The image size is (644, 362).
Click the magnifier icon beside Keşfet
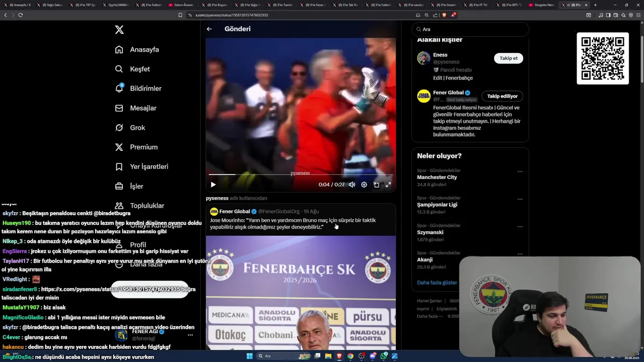coord(119,69)
